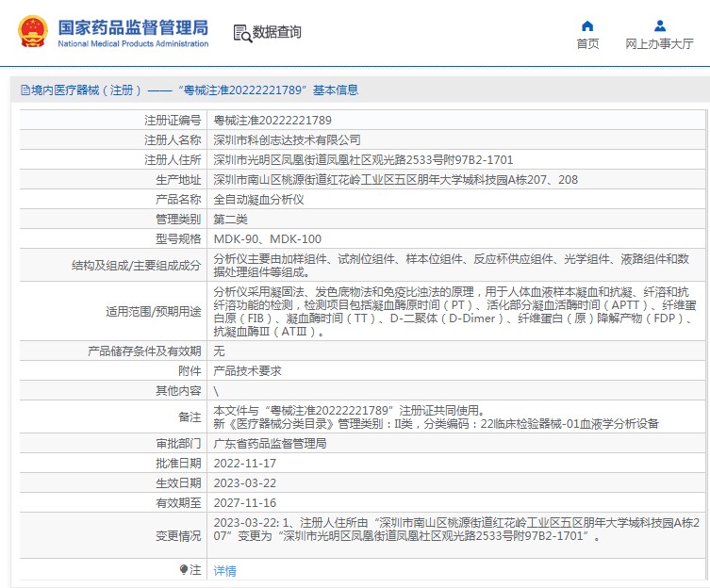Go to 首页 home page
The width and height of the screenshot is (710, 588).
(x=587, y=44)
